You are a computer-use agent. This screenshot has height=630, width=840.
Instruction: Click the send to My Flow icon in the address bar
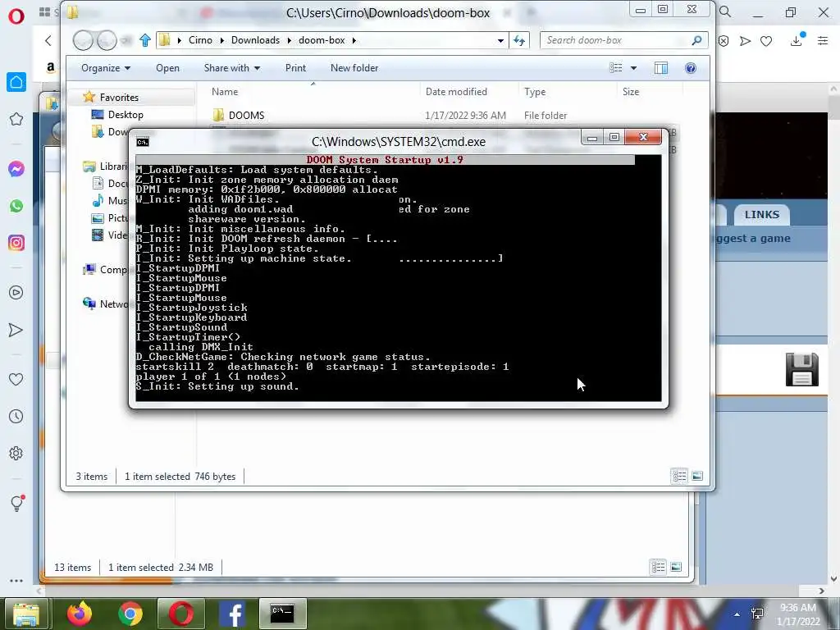[745, 41]
